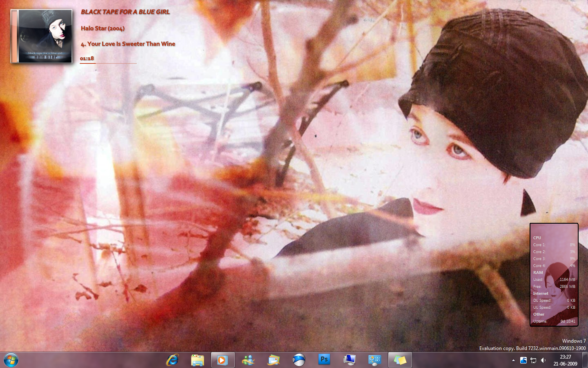The width and height of the screenshot is (588, 368).
Task: Click the "0d 10:41" uptime value
Action: pos(568,321)
